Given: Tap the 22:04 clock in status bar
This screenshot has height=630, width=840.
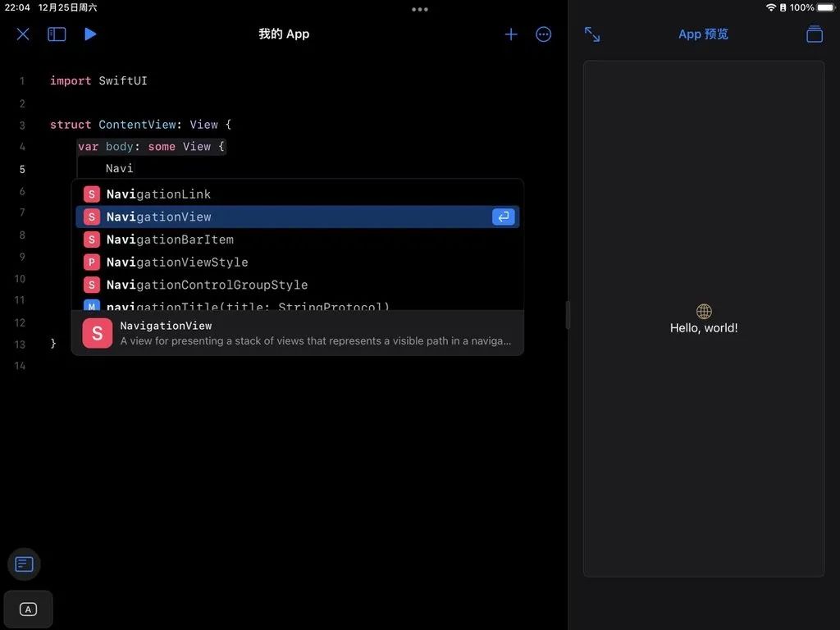Looking at the screenshot, I should pyautogui.click(x=17, y=7).
